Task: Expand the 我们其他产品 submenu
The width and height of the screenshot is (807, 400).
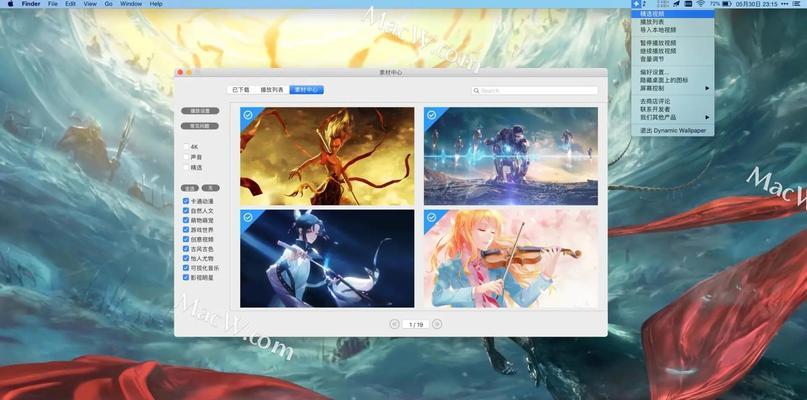Action: [x=673, y=117]
